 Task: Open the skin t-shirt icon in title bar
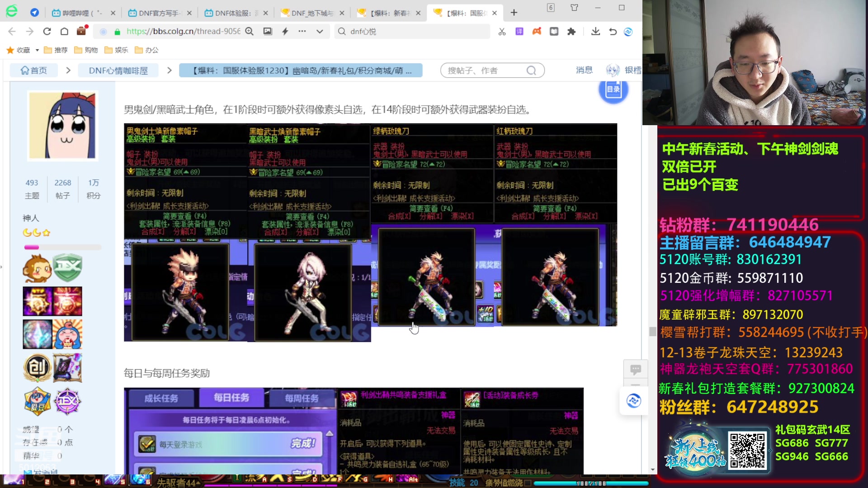pyautogui.click(x=574, y=8)
